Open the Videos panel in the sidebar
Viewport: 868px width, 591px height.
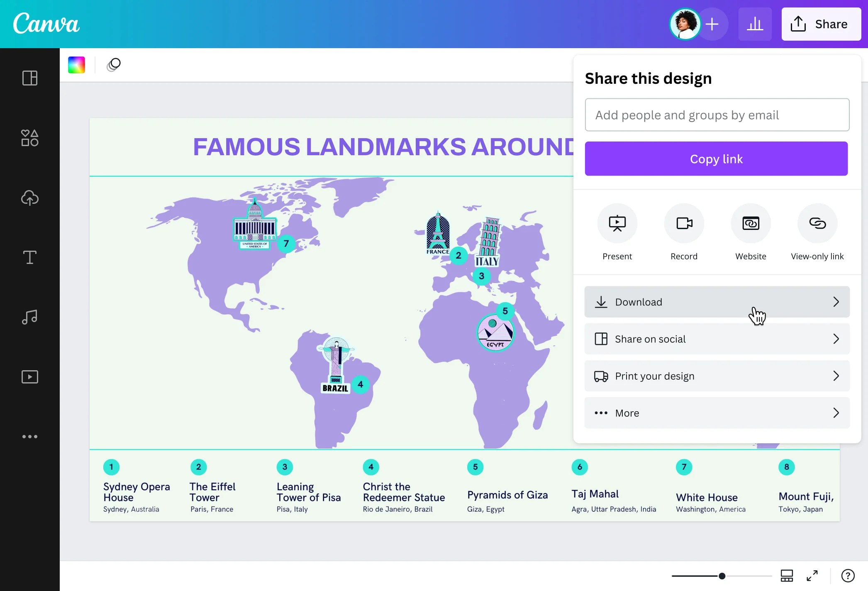click(29, 376)
